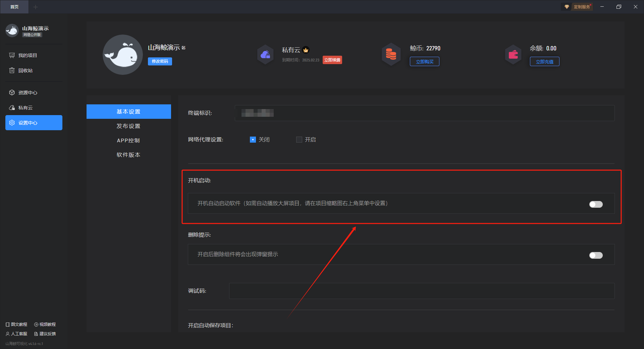644x349 pixels.
Task: Click the 鲸币 coin stack icon
Action: click(x=391, y=54)
